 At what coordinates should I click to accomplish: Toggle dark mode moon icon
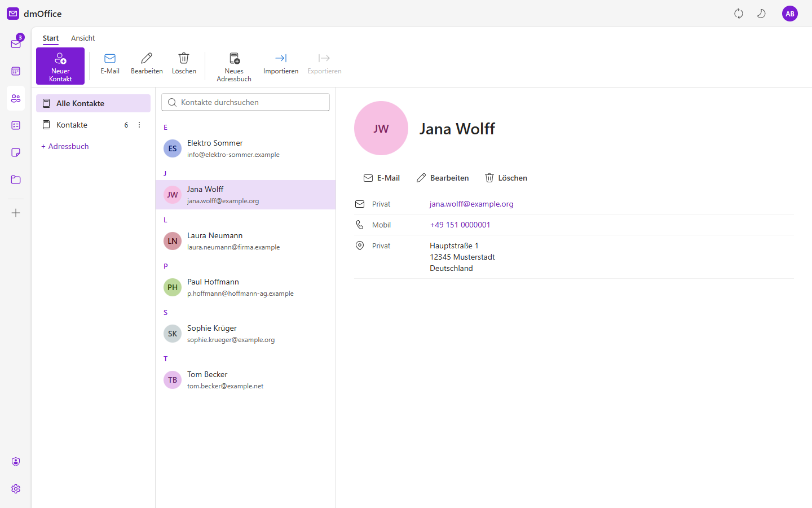click(x=761, y=14)
